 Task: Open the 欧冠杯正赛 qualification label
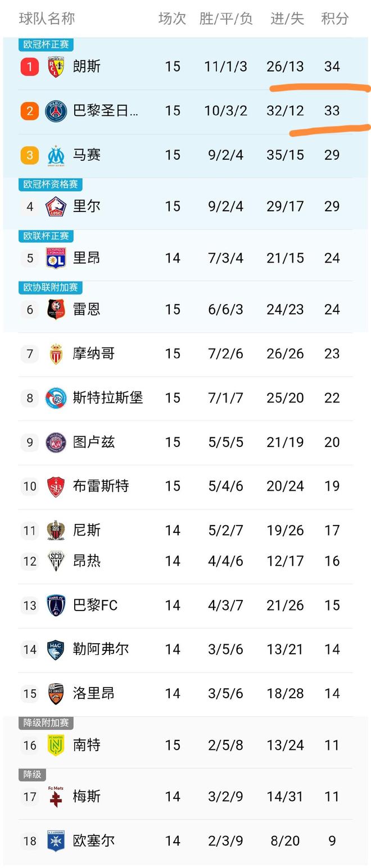46,44
